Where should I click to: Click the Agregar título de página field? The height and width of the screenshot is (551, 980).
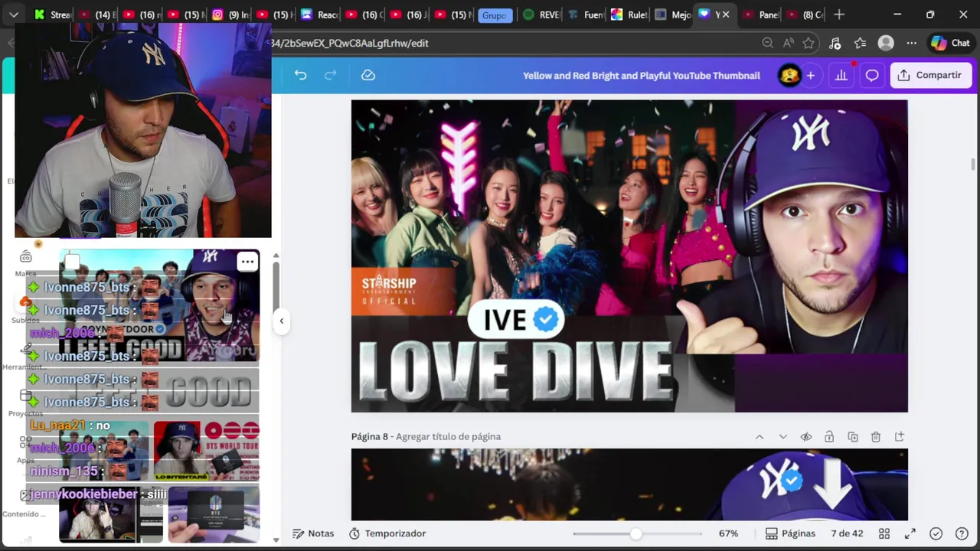click(448, 436)
